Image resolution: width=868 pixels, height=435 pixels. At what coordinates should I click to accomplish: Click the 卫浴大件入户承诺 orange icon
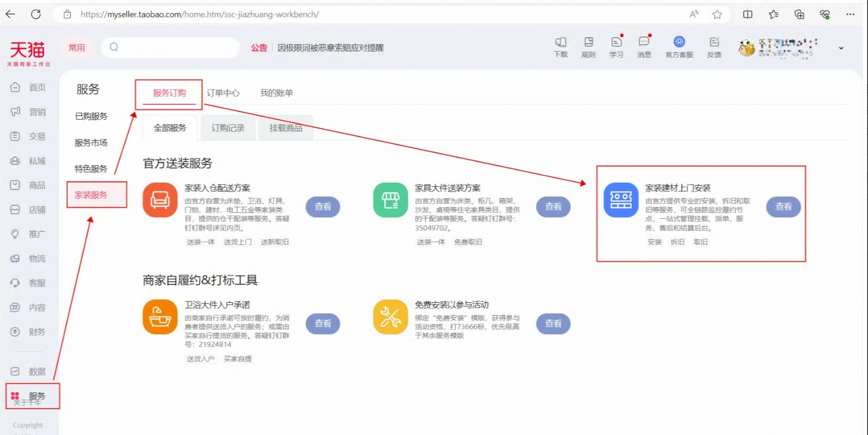pyautogui.click(x=160, y=317)
